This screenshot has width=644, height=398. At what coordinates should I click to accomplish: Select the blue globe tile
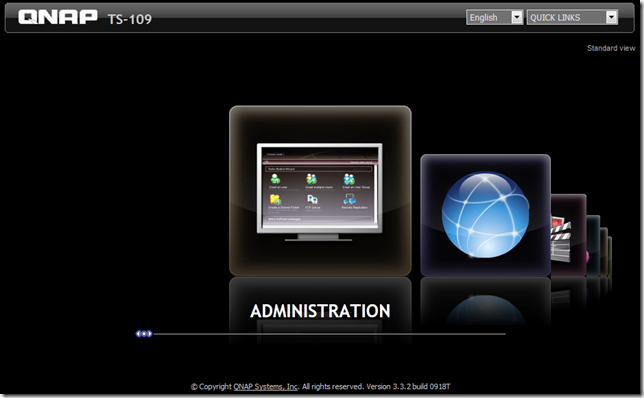(485, 215)
